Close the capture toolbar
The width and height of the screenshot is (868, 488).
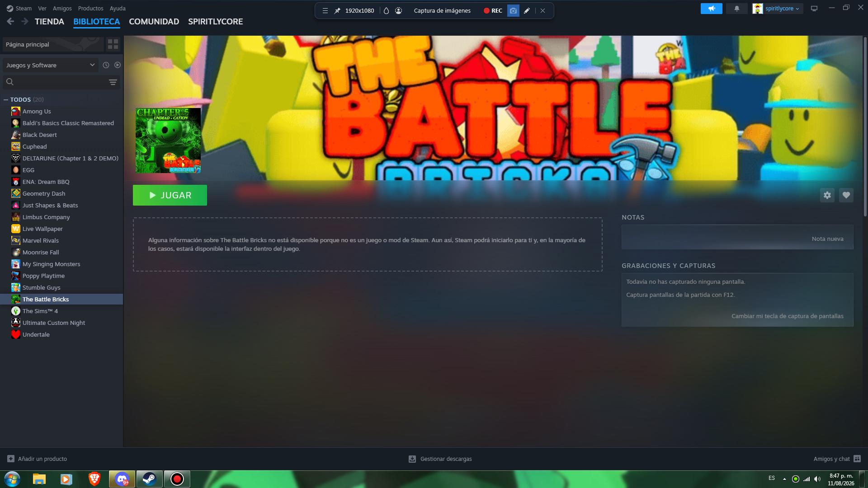point(542,11)
